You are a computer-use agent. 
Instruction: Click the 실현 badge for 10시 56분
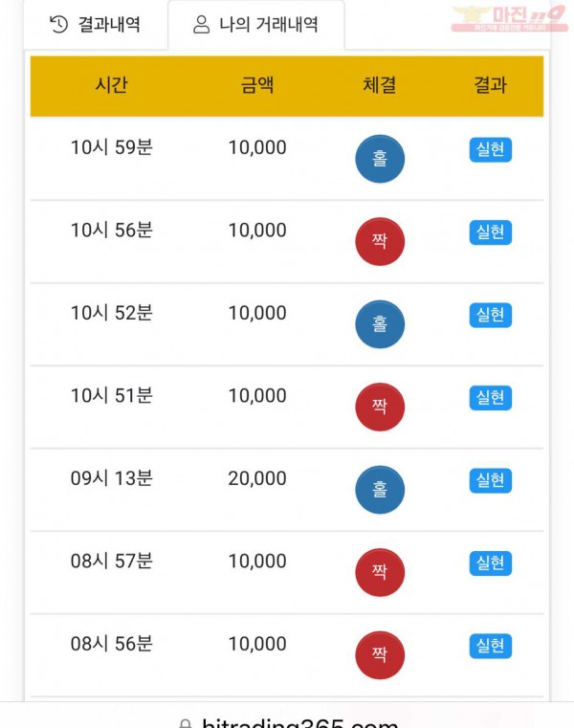click(x=491, y=232)
